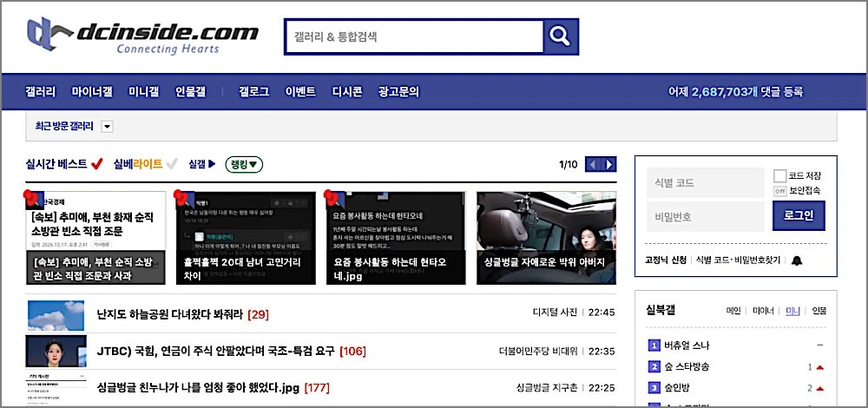This screenshot has height=408, width=868.
Task: Open the 추미애 부천 화재 news thumbnail
Action: tap(95, 238)
